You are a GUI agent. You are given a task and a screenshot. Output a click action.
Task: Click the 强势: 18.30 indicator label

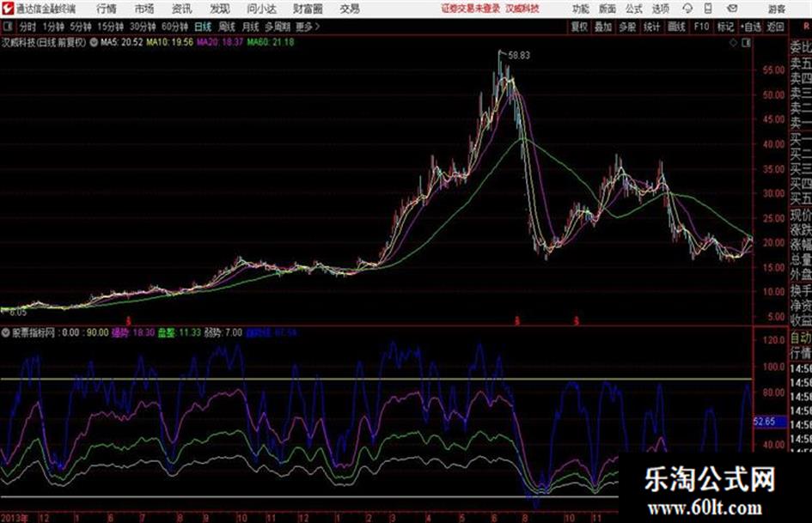(x=133, y=332)
